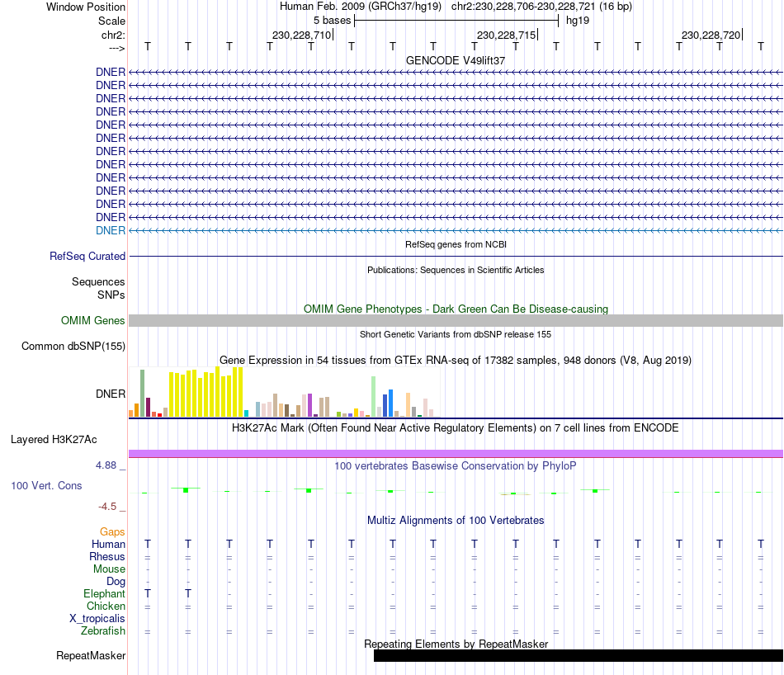784x675 pixels.
Task: Click the chr2:230,228,706-230,228,721 position header text
Action: [x=541, y=7]
